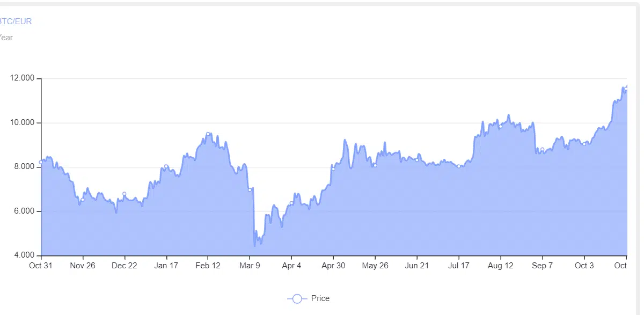
Task: Select the data point above Nov 26
Action: (x=83, y=200)
